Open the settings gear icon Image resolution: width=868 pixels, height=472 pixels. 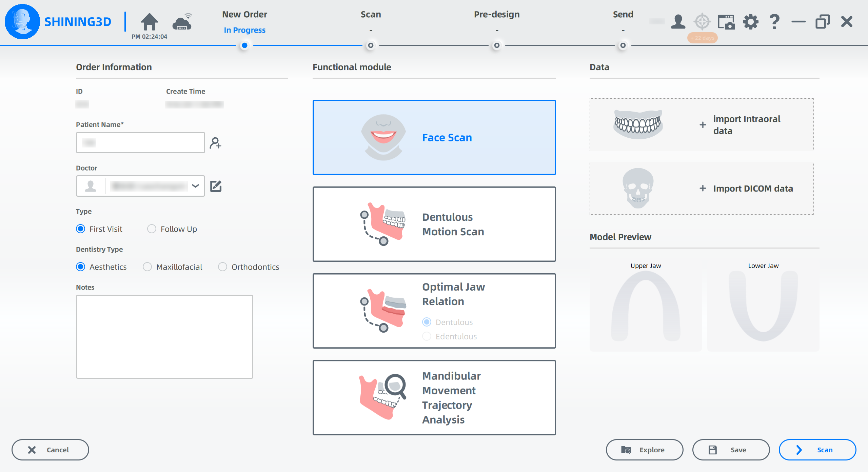click(750, 22)
